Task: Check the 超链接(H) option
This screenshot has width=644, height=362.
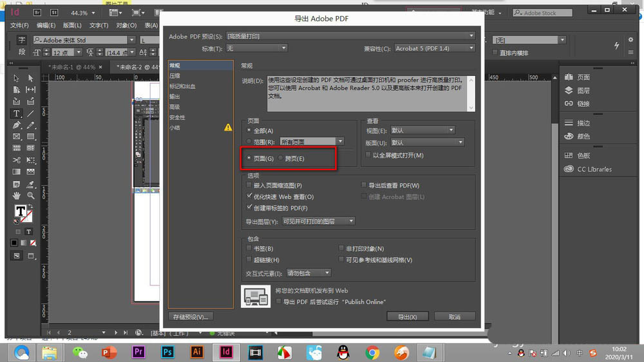Action: tap(249, 260)
